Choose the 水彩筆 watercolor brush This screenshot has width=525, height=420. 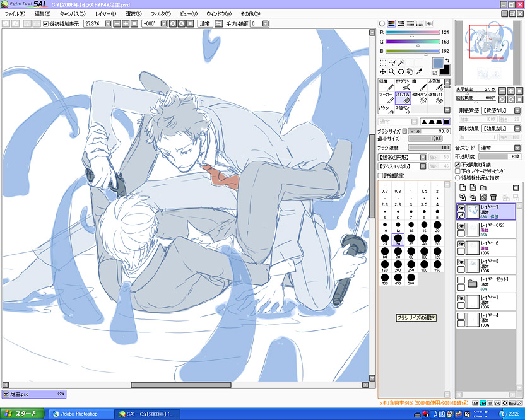click(x=435, y=85)
